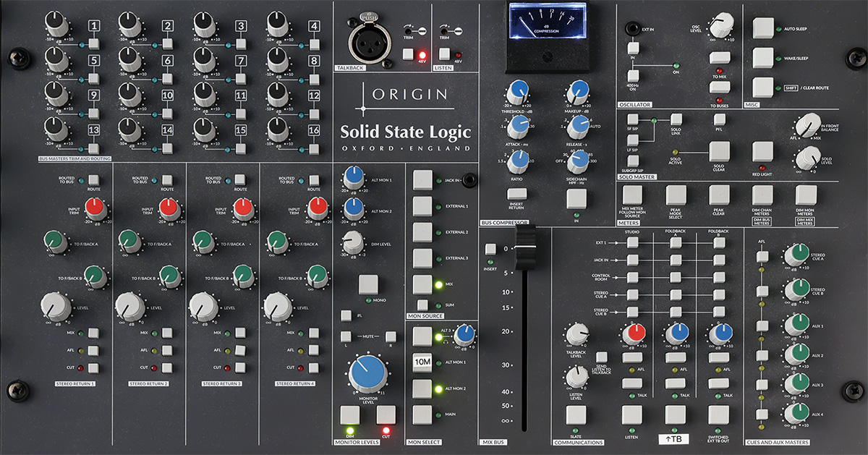Image resolution: width=868 pixels, height=455 pixels.
Task: Enable the small SUM button
Action: point(422,305)
